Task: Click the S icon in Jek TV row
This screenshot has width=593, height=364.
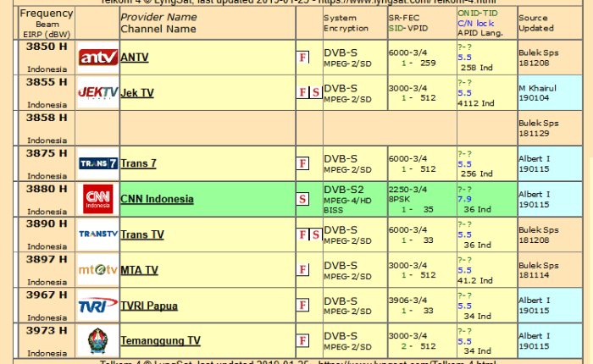Action: click(316, 92)
